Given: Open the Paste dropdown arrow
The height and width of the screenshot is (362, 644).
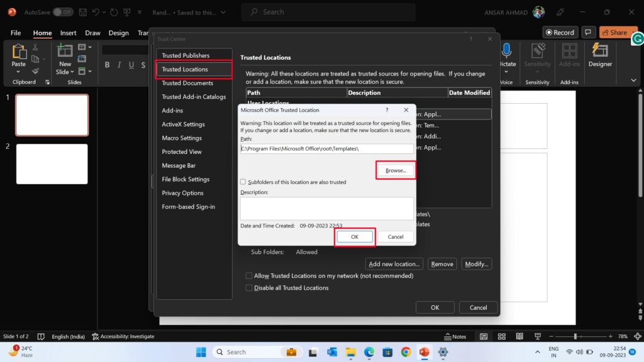Looking at the screenshot, I should point(18,72).
